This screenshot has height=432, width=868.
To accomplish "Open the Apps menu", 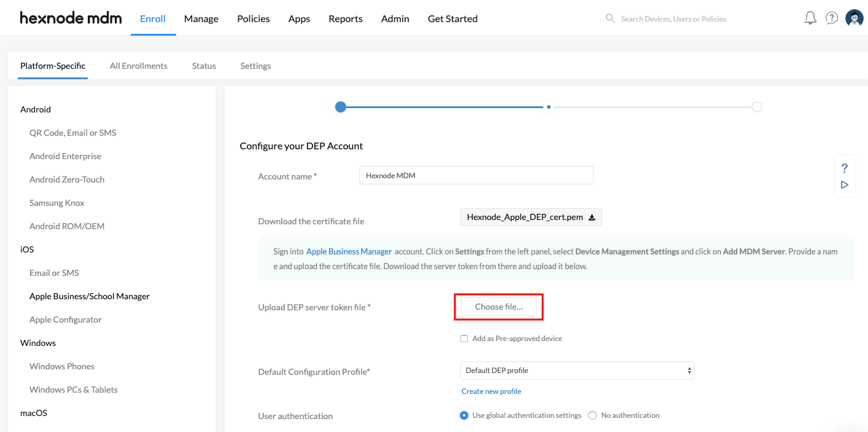I will tap(299, 18).
